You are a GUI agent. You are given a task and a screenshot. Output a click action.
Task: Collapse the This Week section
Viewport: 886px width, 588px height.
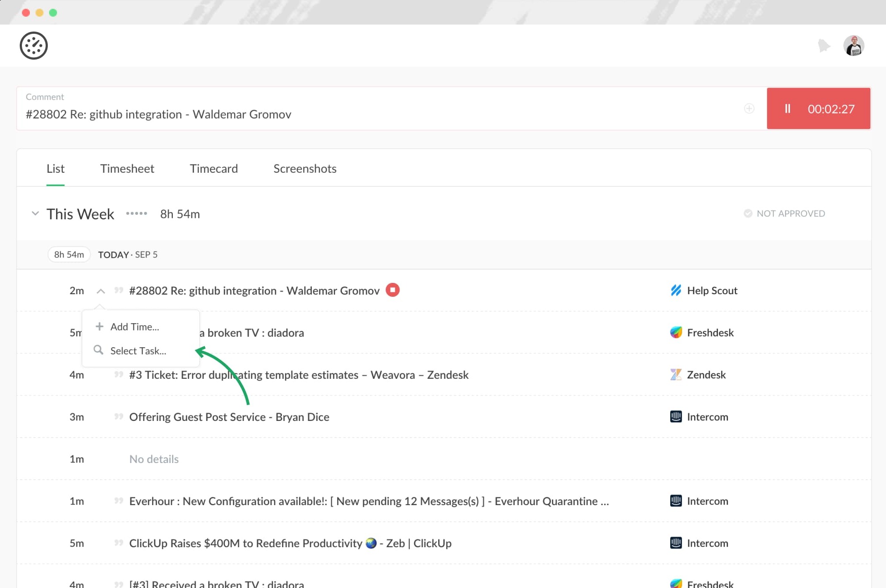[35, 214]
